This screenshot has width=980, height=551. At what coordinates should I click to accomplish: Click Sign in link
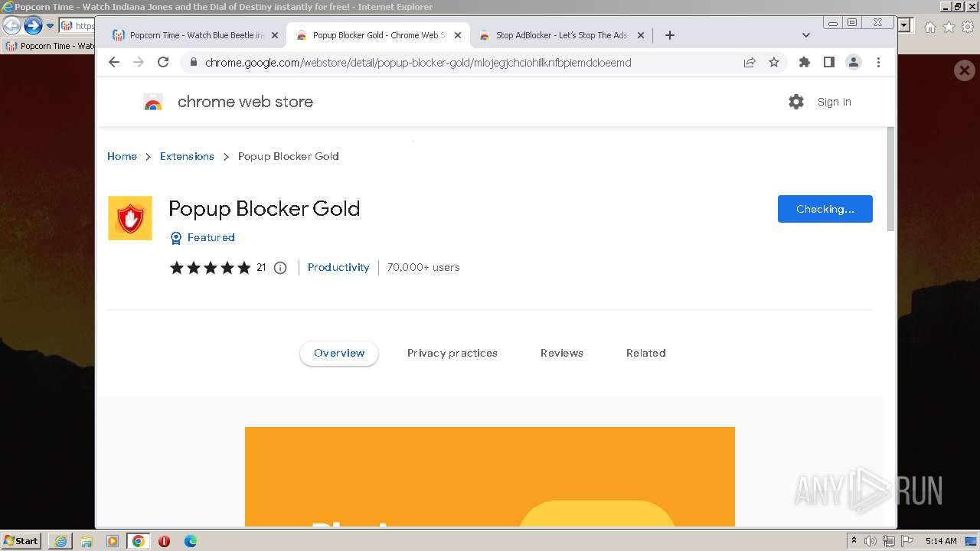point(834,102)
